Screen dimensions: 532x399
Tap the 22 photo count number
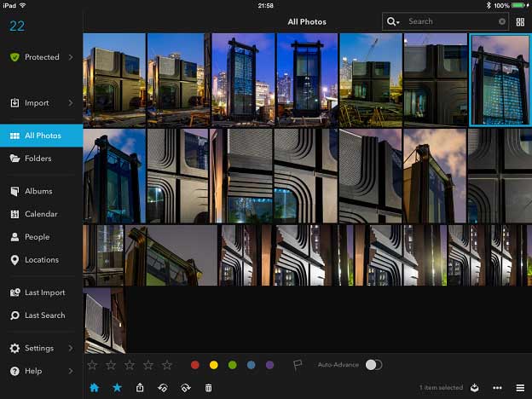[x=17, y=26]
